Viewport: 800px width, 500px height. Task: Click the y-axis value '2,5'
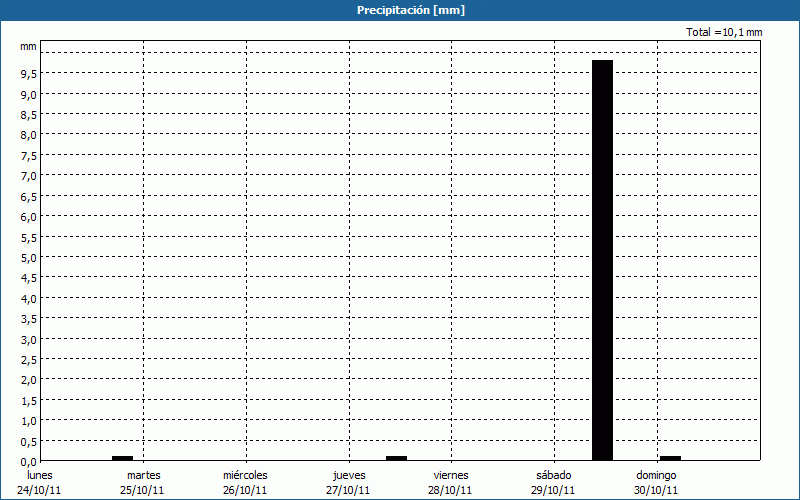(29, 360)
